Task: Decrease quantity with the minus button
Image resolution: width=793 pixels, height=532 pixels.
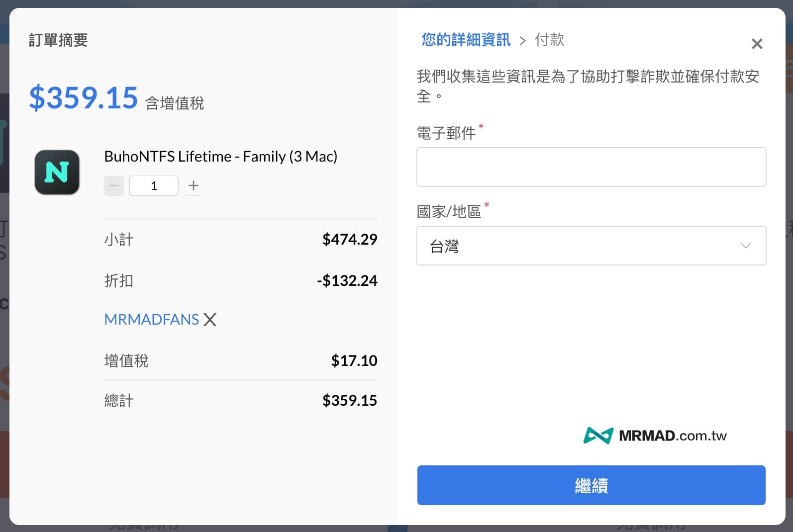Action: 114,186
